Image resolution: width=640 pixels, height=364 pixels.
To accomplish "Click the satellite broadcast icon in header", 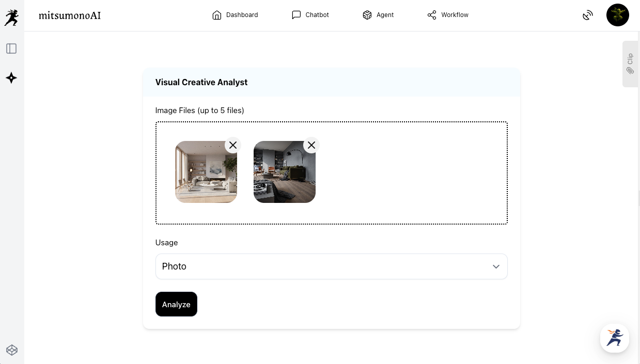I will click(587, 15).
